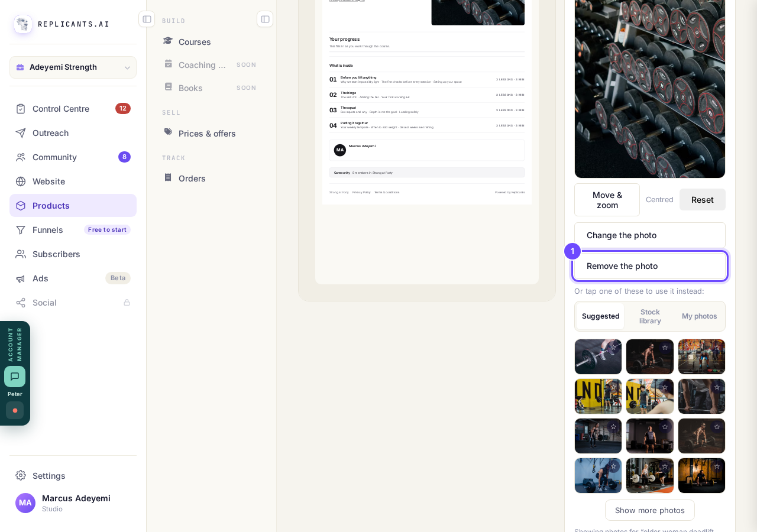Click the Move & zoom button
757x532 pixels.
pyautogui.click(x=607, y=200)
